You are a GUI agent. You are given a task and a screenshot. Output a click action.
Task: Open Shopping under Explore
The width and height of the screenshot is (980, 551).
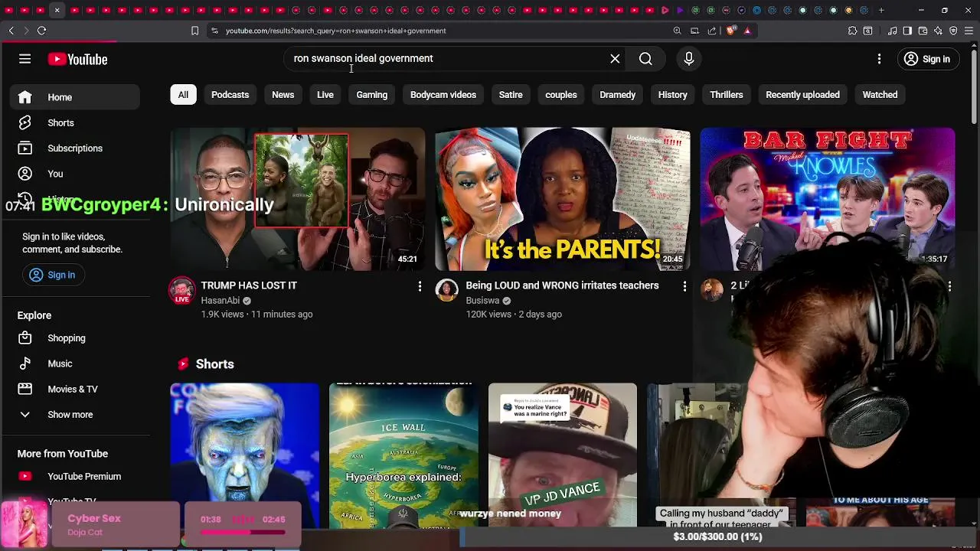75,338
